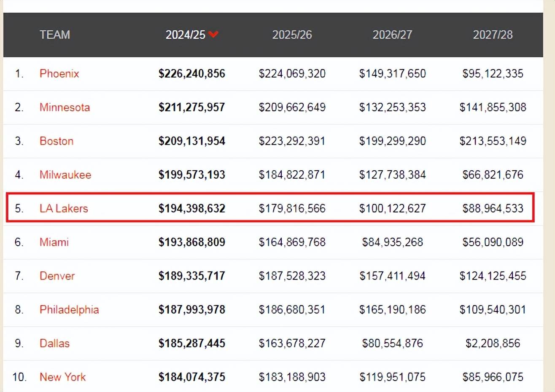Select Denver 2024/25 value $189,335,717
Viewport: 555px width, 392px height.
(192, 276)
